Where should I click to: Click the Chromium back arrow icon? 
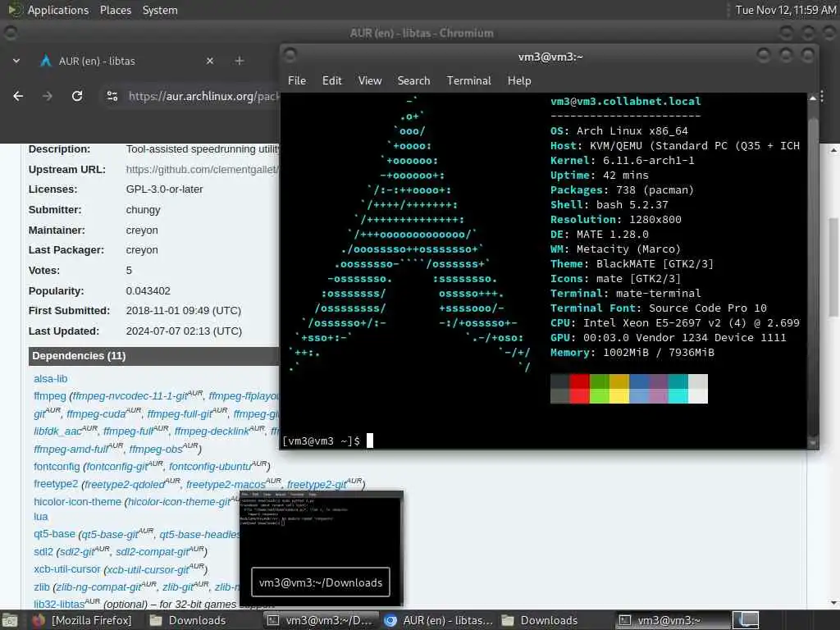pyautogui.click(x=18, y=96)
